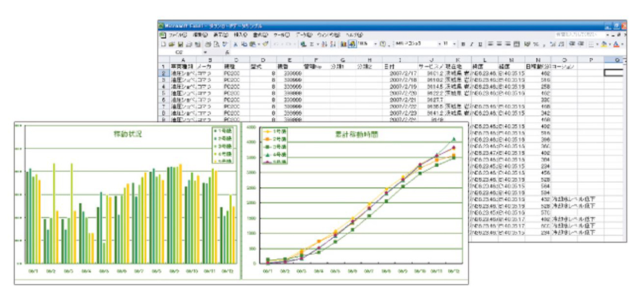The width and height of the screenshot is (644, 292).
Task: Click the Save icon in the toolbar
Action: click(180, 44)
